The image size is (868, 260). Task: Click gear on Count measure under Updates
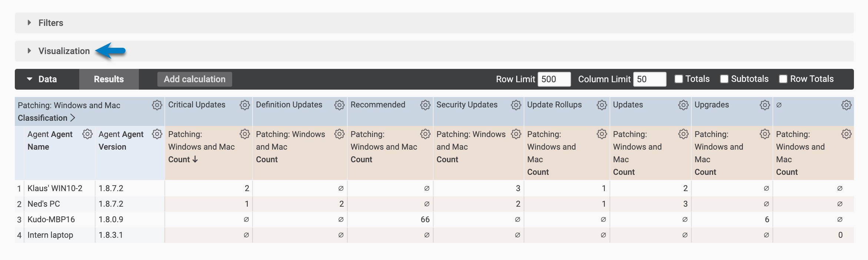(x=683, y=134)
